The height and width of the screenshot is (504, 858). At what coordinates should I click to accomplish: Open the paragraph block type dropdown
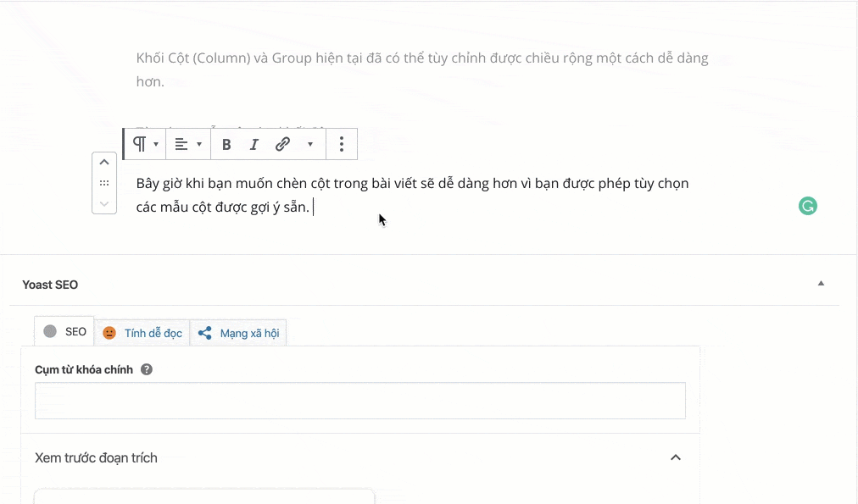click(x=143, y=144)
